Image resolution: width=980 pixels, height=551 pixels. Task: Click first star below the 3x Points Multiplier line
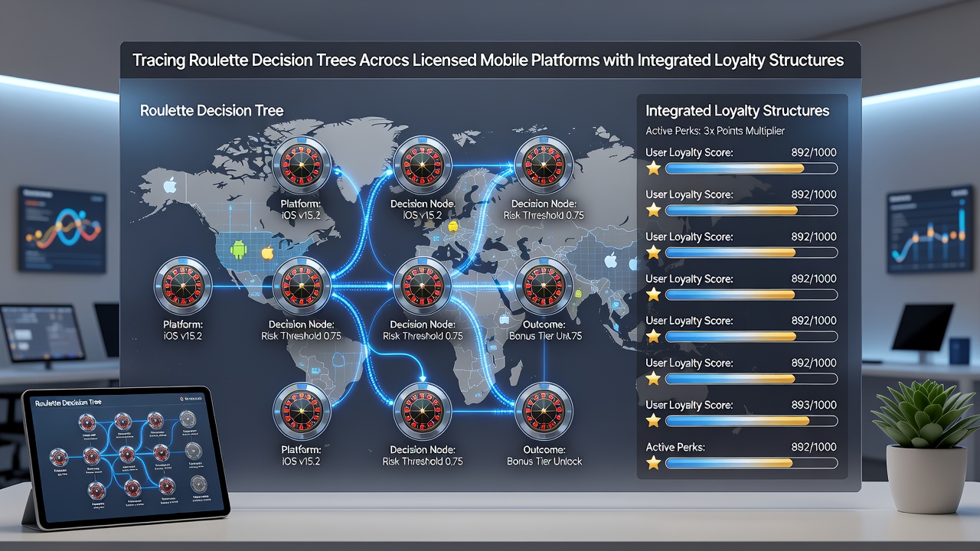[x=653, y=168]
